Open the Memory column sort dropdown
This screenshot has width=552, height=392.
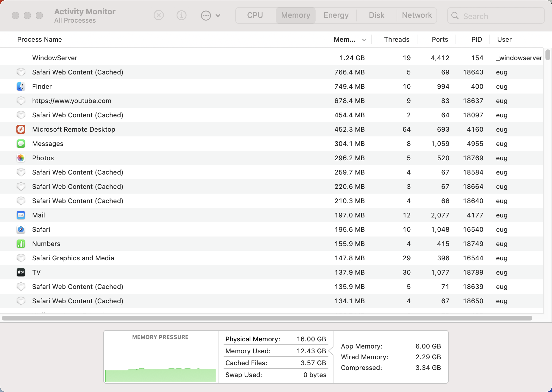click(364, 39)
